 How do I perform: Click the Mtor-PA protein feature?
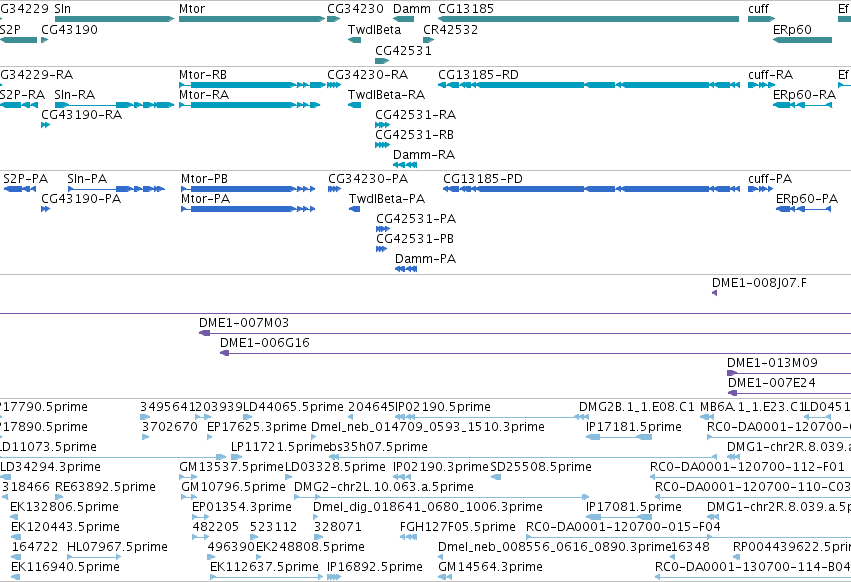click(x=248, y=209)
